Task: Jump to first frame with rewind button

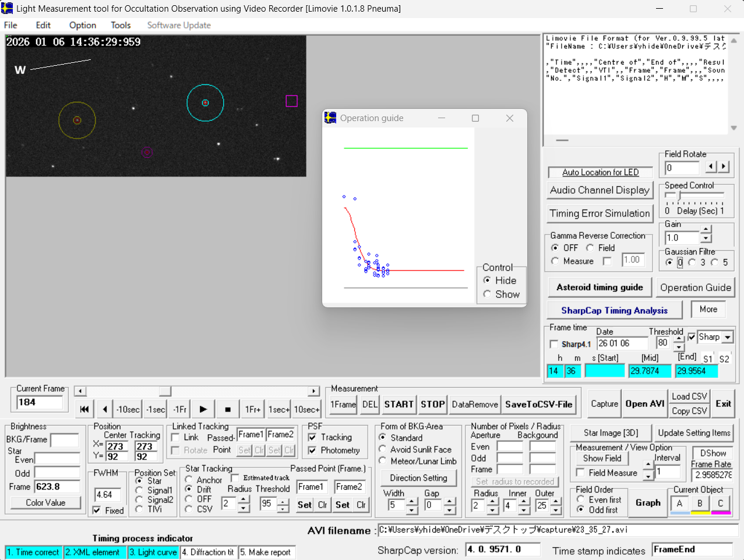Action: [84, 409]
